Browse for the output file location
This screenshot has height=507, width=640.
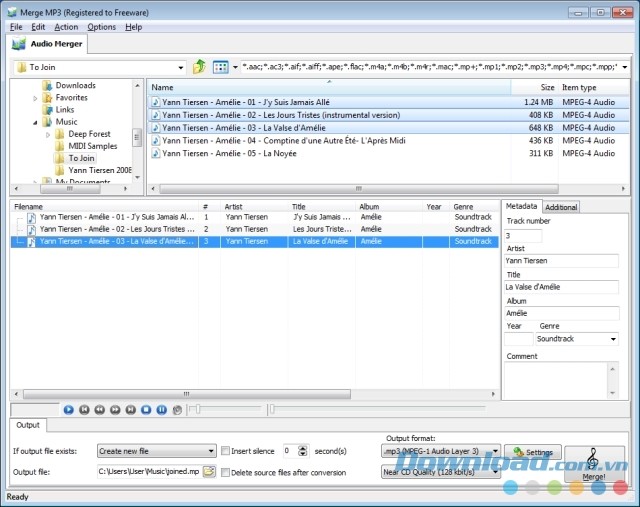(x=209, y=472)
